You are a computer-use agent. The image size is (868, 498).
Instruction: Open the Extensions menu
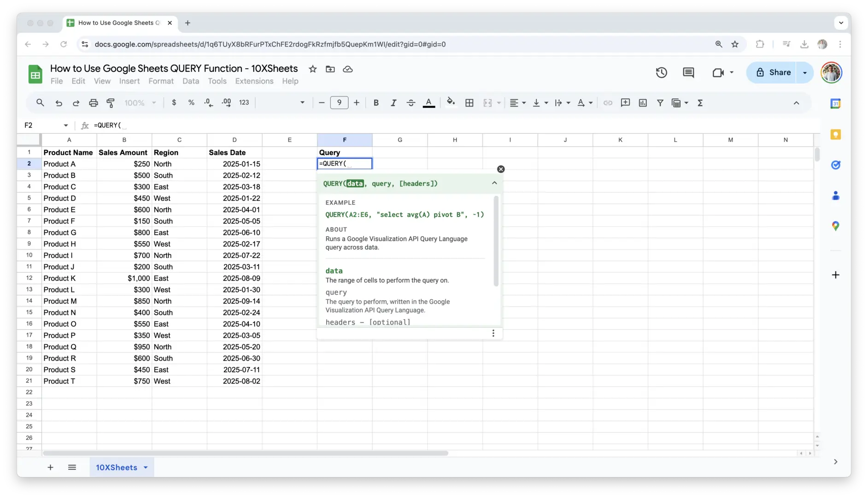tap(254, 81)
